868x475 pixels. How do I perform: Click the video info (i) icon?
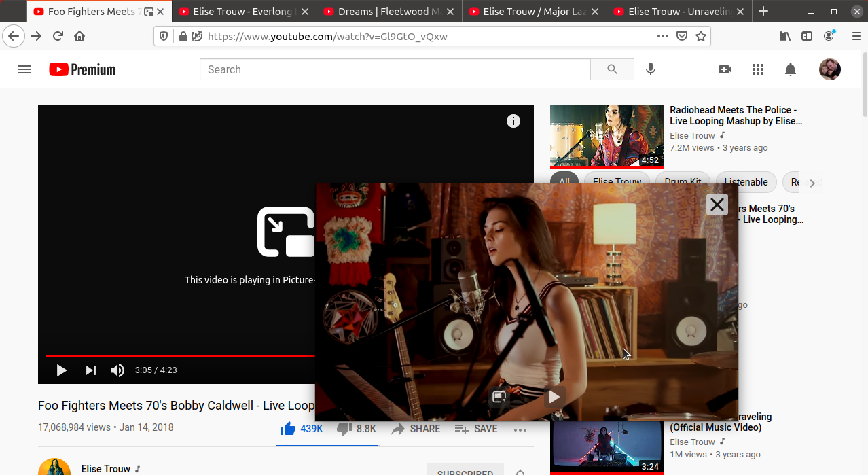point(513,121)
